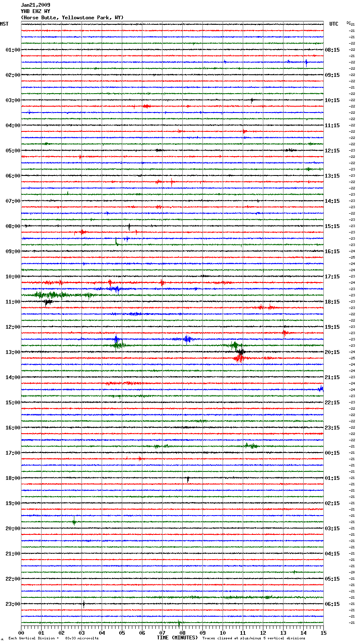The height and width of the screenshot is (644, 357).
Task: Click the "19:15" UTC time label
Action: coord(332,327)
